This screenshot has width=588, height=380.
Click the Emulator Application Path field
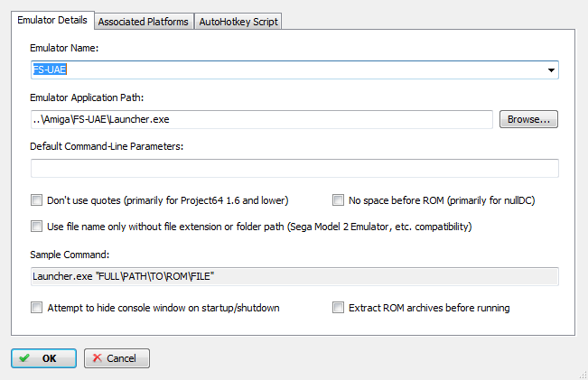point(261,119)
